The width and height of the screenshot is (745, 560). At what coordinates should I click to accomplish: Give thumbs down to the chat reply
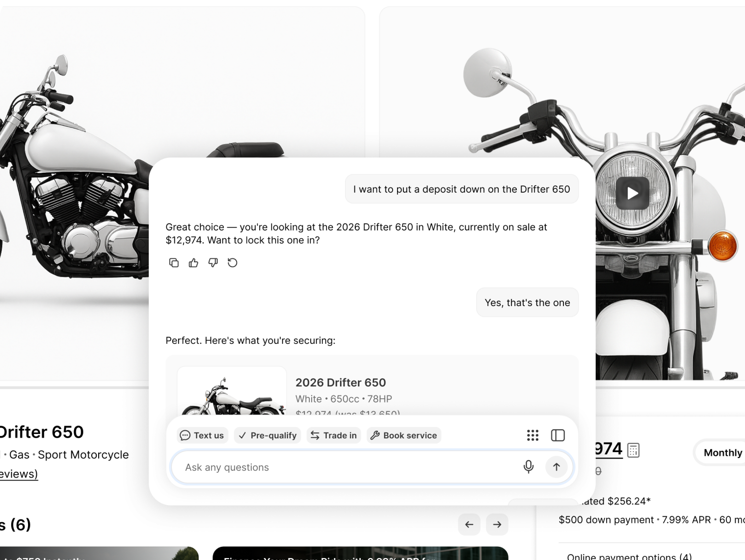click(x=213, y=263)
